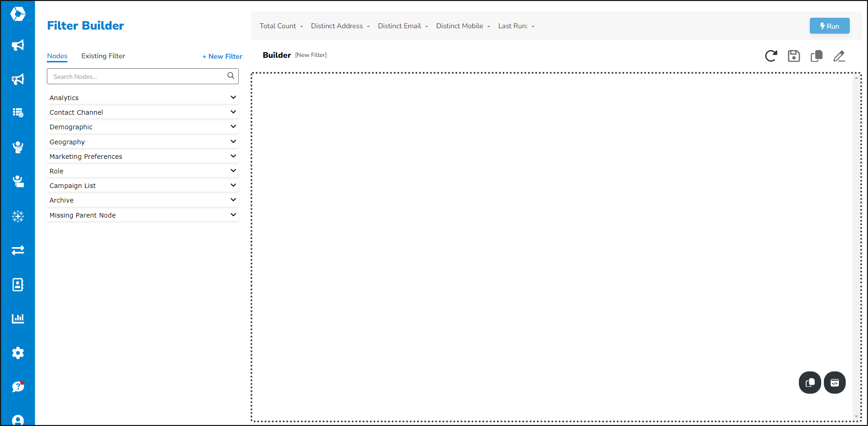
Task: Open the edit pencil icon near Builder
Action: pyautogui.click(x=839, y=56)
